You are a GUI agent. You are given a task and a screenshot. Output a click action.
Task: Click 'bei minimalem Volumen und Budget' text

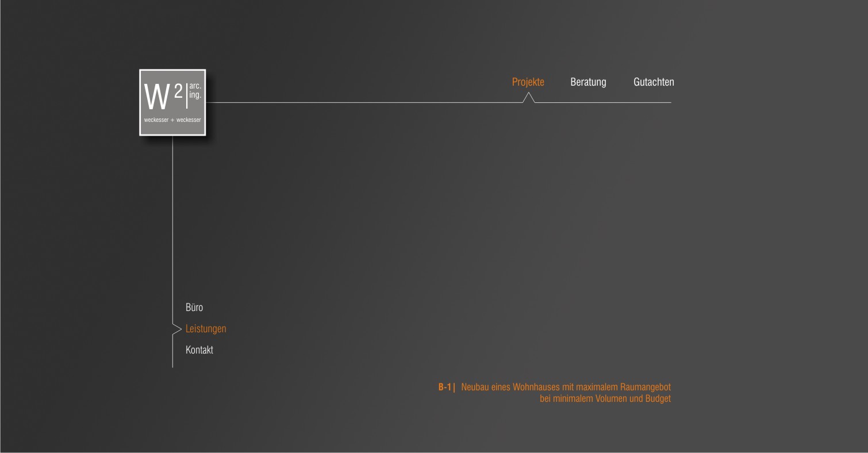(605, 398)
